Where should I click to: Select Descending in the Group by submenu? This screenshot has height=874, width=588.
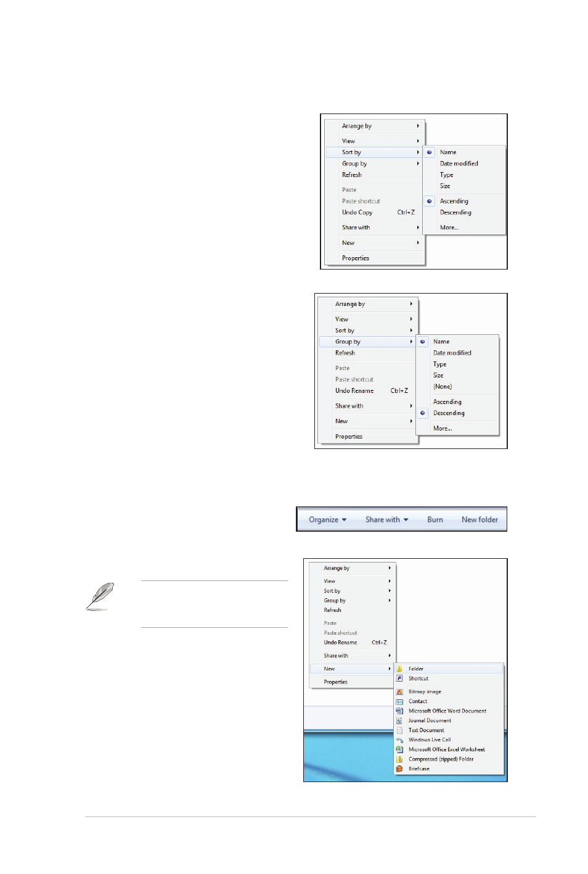tap(449, 413)
